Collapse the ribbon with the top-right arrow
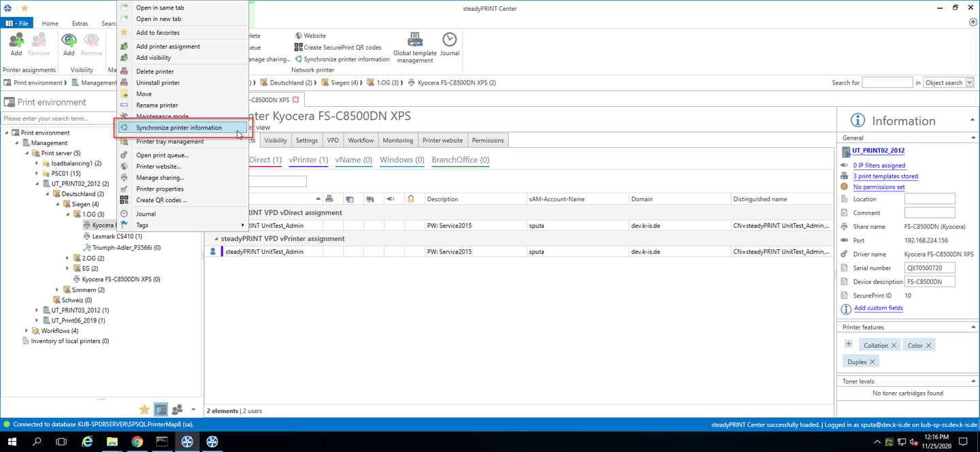The image size is (980, 452). pyautogui.click(x=973, y=22)
